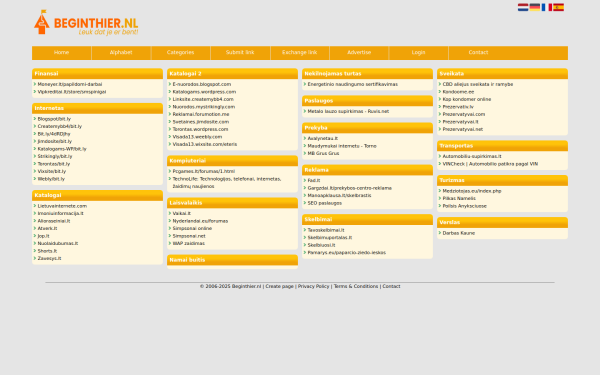
Task: Click the Visada13.weebly.com link
Action: tap(197, 137)
